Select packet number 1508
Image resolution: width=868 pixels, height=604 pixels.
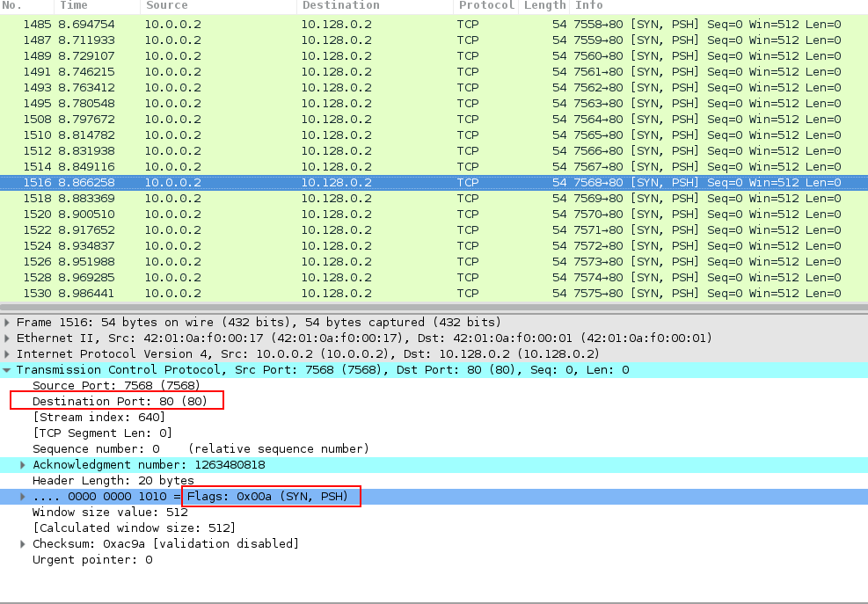434,119
